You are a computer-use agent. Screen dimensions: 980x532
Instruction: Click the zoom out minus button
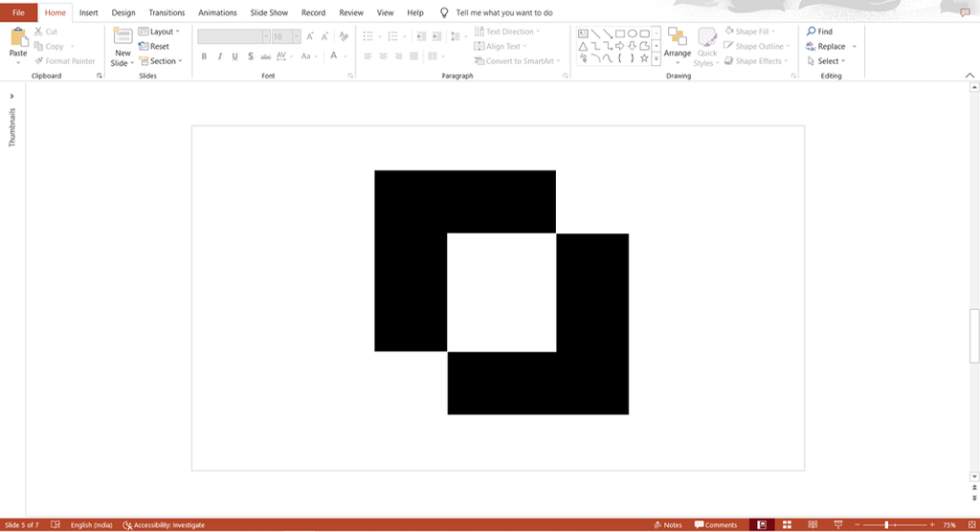point(857,525)
